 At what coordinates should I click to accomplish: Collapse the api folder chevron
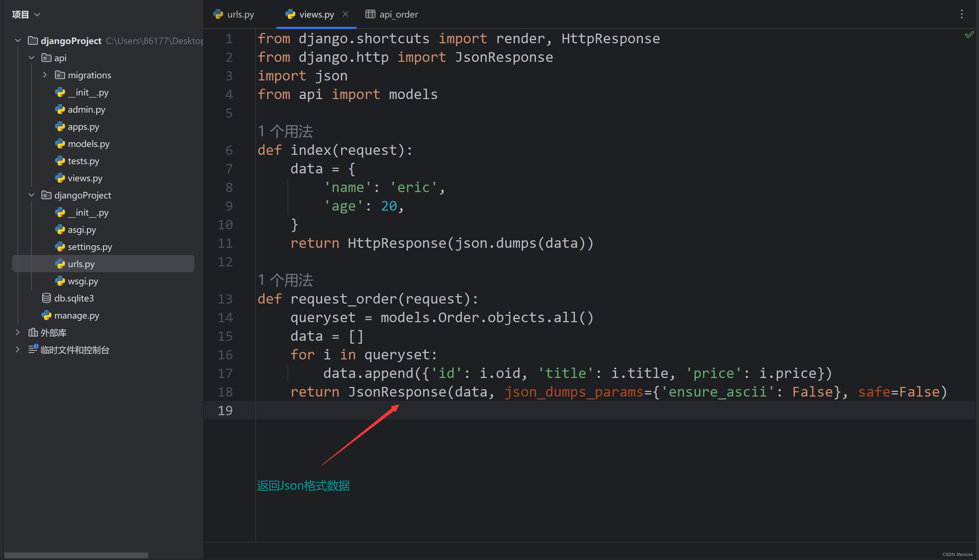point(31,58)
